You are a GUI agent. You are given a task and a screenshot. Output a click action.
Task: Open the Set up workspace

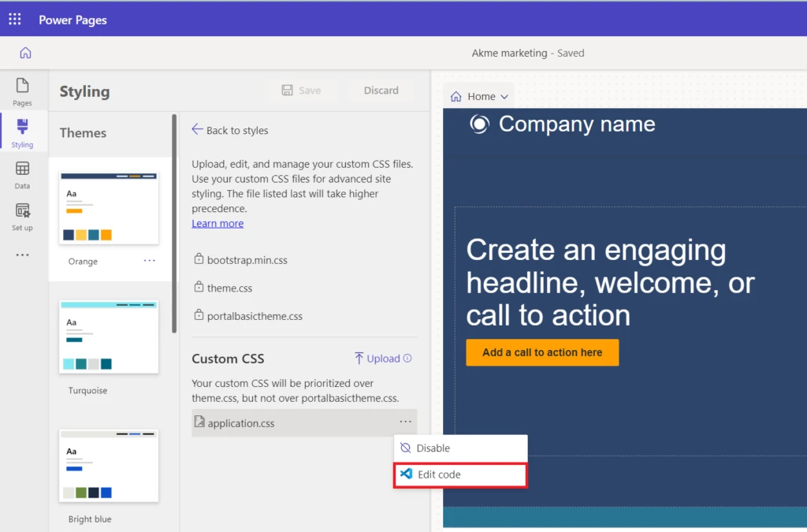click(x=22, y=217)
